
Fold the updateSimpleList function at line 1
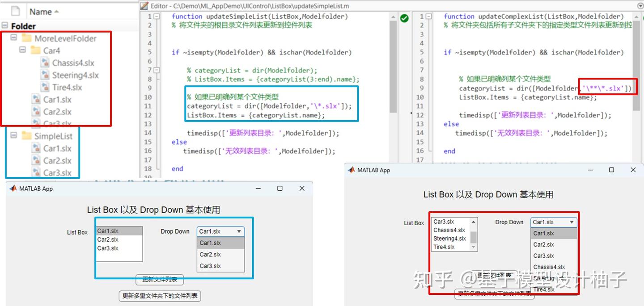[x=157, y=16]
